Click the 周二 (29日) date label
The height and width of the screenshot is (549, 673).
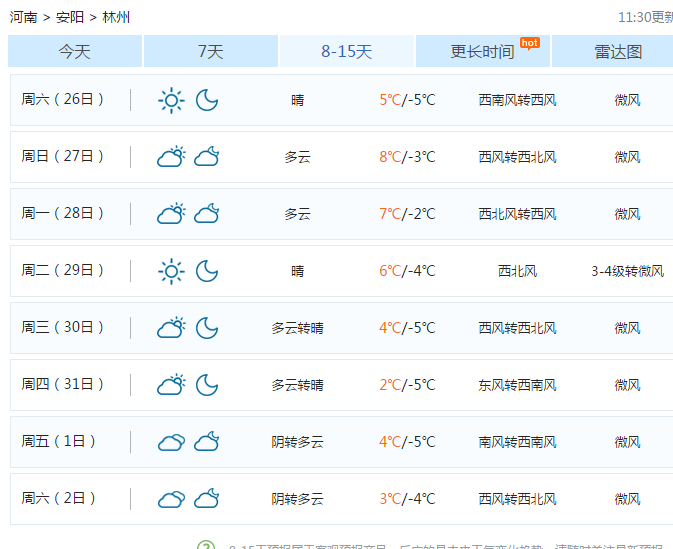coord(63,270)
